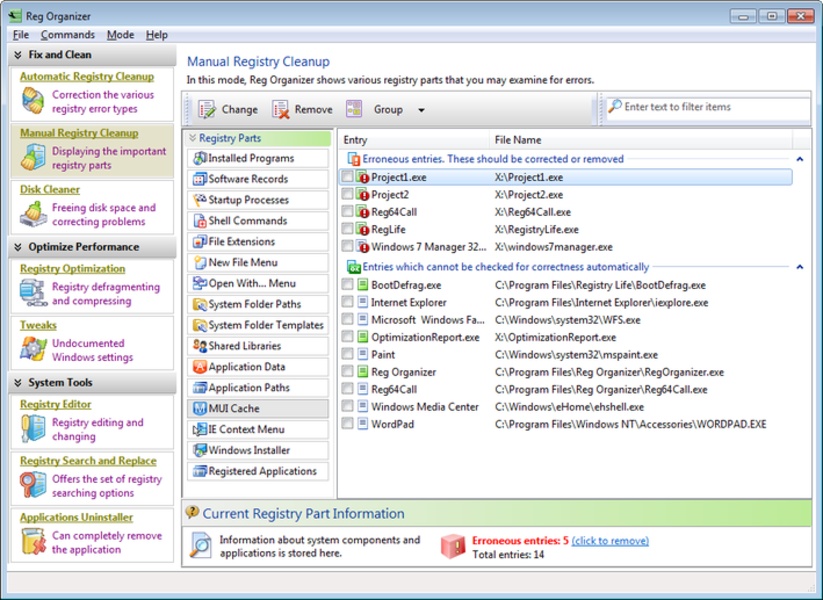Click the Tweaks icon
The width and height of the screenshot is (823, 600).
(x=33, y=349)
